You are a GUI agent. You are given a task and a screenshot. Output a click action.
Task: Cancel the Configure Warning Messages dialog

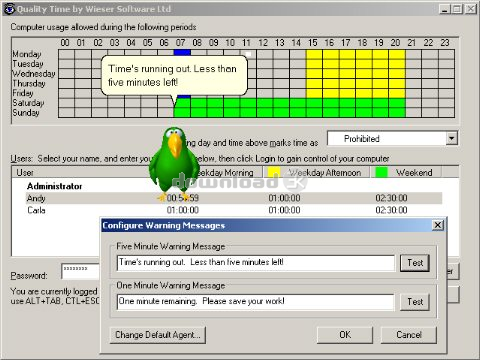click(x=409, y=335)
